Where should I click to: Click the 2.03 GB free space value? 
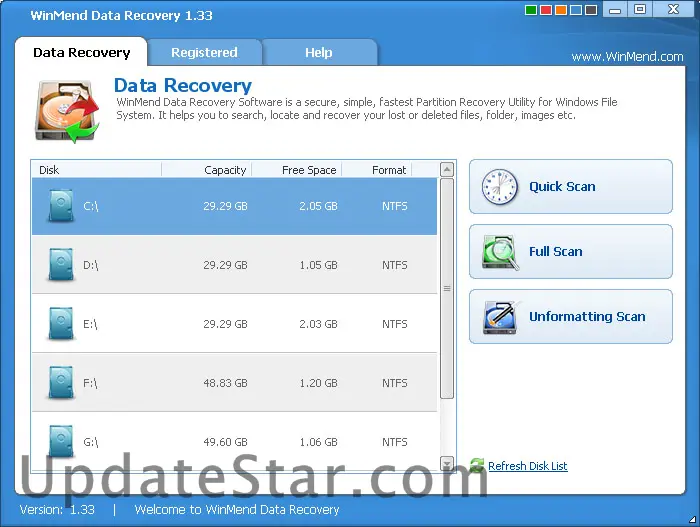click(x=318, y=324)
